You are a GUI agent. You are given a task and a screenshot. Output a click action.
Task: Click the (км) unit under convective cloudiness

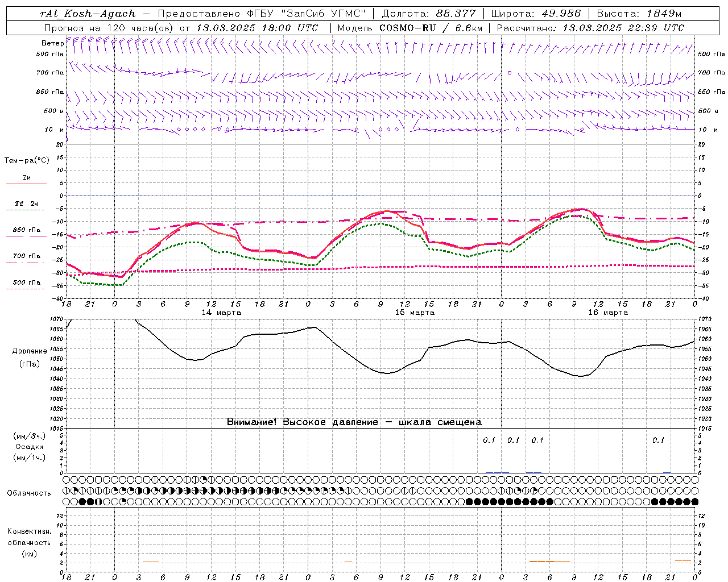[x=30, y=554]
